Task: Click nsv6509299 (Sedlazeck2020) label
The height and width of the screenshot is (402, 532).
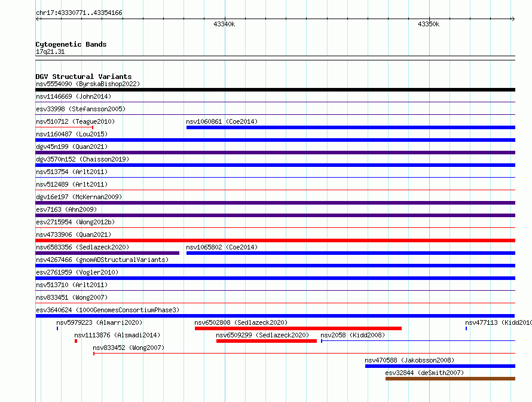Action: [x=262, y=335]
